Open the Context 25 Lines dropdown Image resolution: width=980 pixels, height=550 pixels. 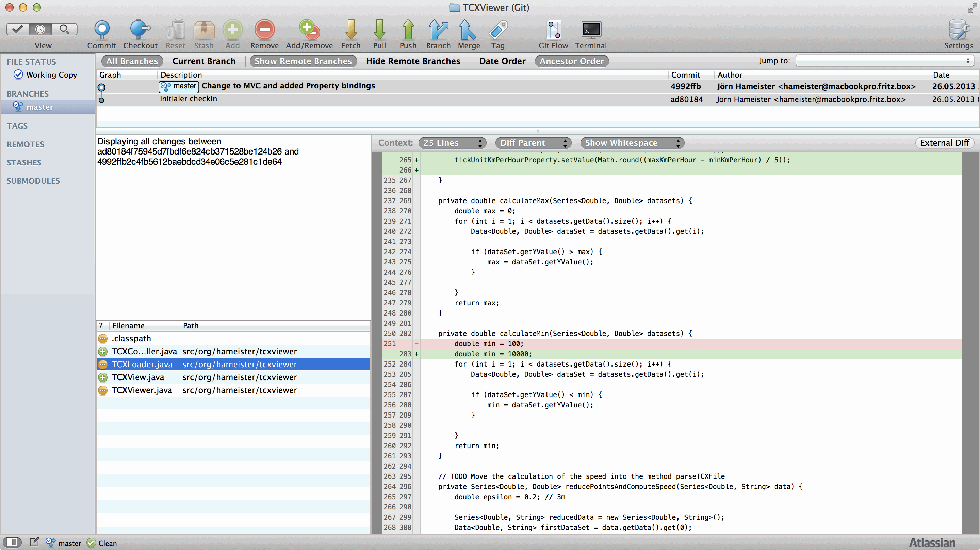[452, 143]
